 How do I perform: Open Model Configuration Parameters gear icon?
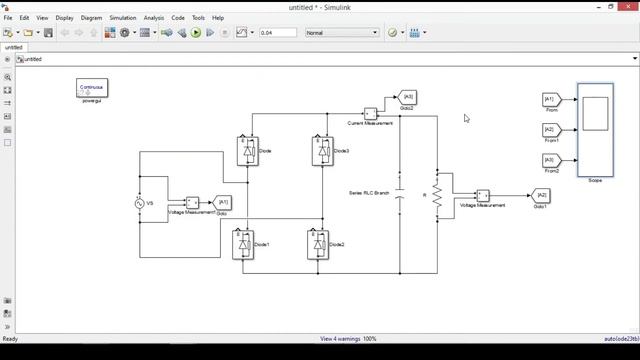(x=124, y=33)
